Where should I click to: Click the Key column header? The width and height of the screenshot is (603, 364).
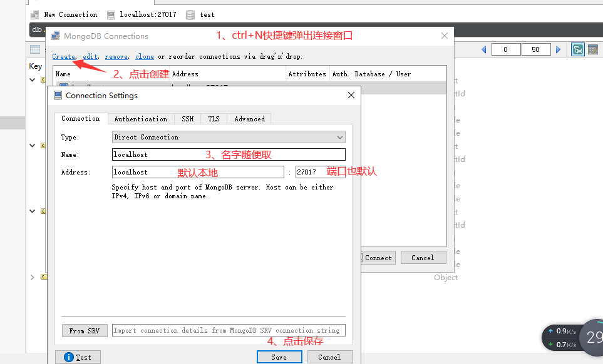(36, 66)
